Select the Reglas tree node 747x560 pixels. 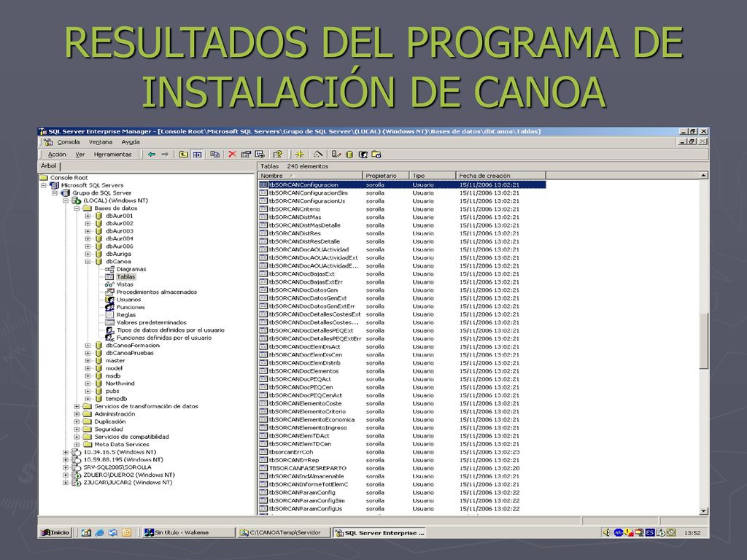(126, 315)
